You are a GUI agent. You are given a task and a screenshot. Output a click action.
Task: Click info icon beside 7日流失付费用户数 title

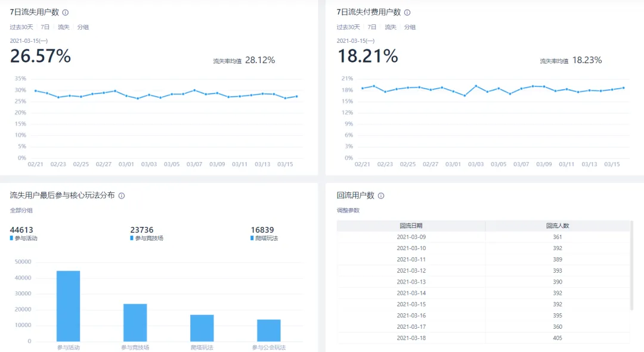coord(407,13)
